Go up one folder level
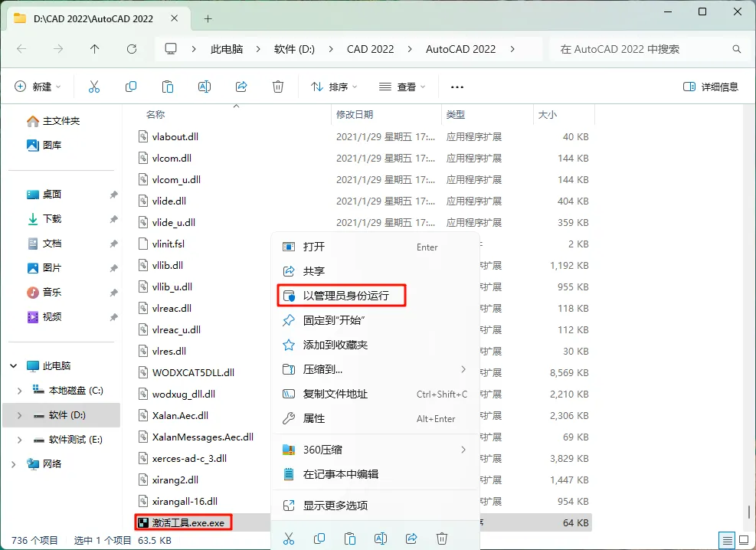 pos(94,49)
